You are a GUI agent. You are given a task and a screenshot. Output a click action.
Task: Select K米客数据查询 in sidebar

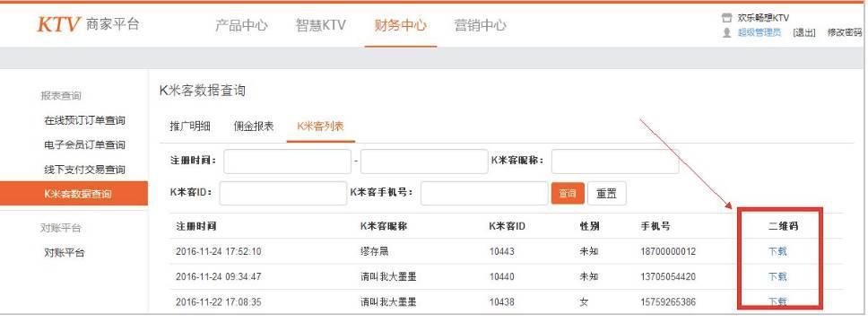point(74,194)
